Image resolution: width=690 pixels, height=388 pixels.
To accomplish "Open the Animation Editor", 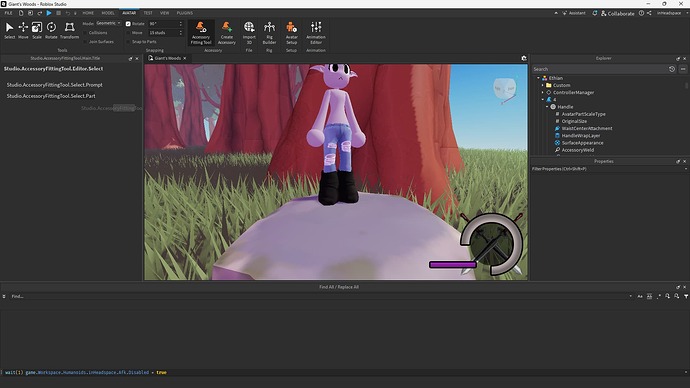I will pyautogui.click(x=316, y=33).
